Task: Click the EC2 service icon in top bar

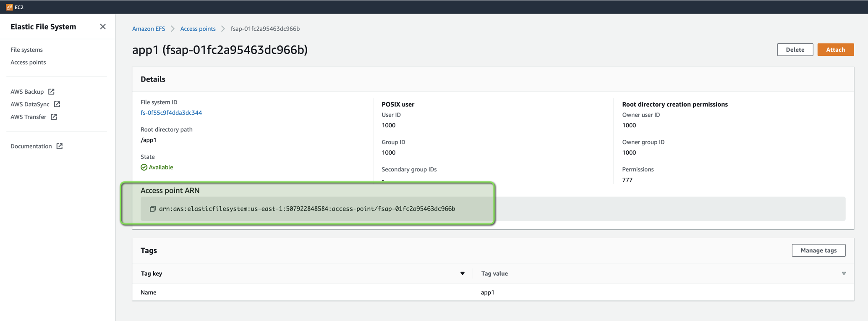Action: [x=9, y=7]
